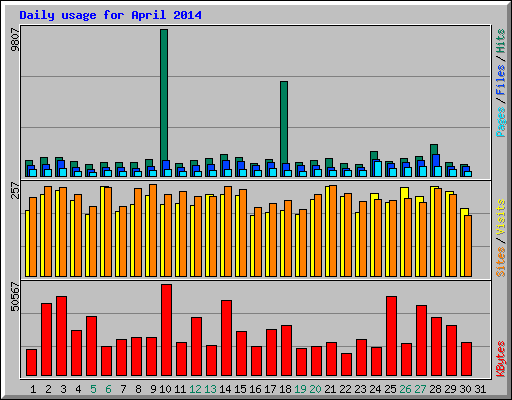This screenshot has width=512, height=400.
Task: Click the green 'Hits' legend label
Action: pyautogui.click(x=501, y=41)
